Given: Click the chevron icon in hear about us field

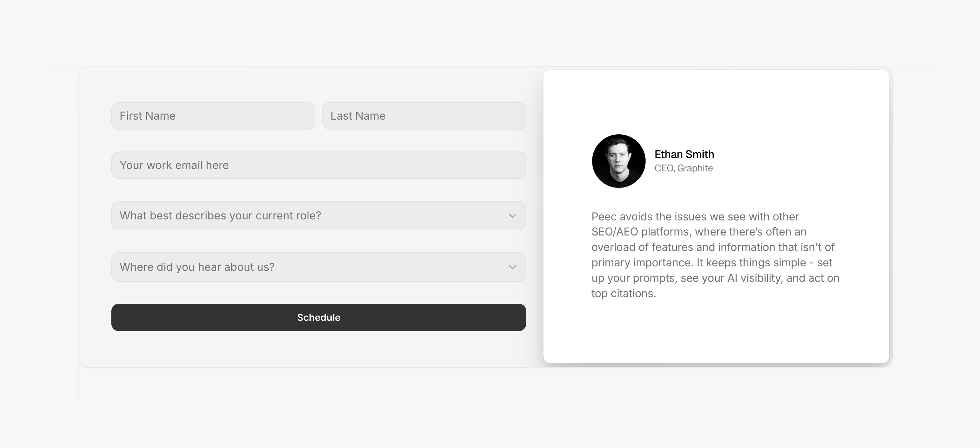Looking at the screenshot, I should pyautogui.click(x=513, y=267).
